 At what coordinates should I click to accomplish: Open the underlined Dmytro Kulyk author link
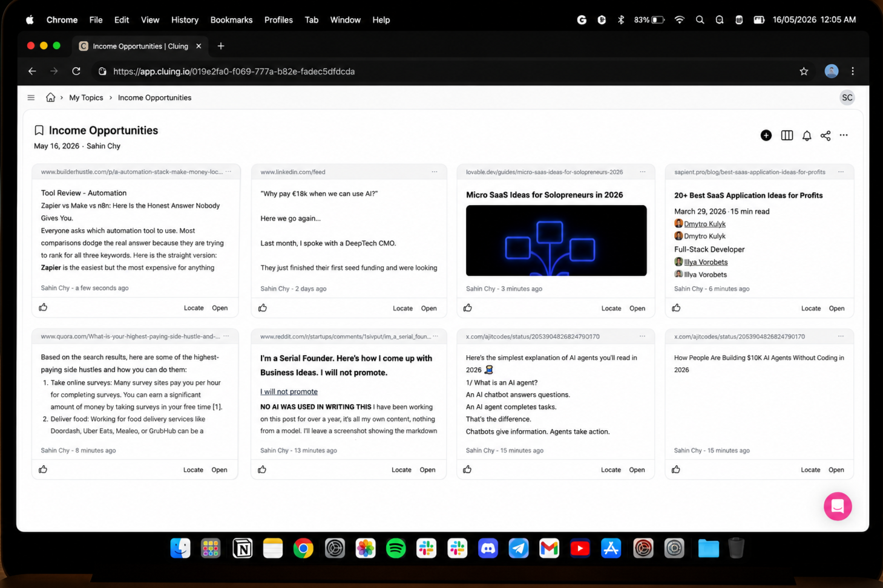click(x=704, y=224)
